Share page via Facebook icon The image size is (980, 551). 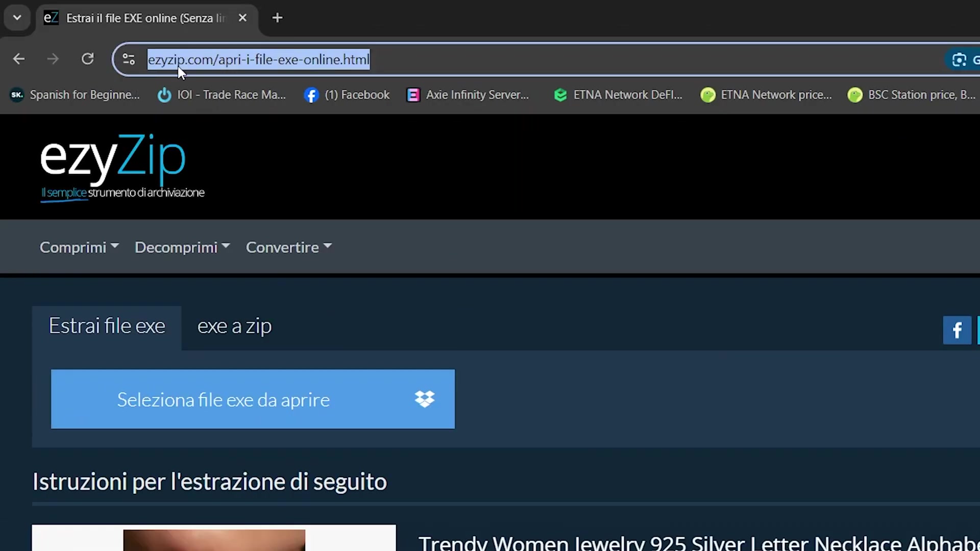[x=957, y=331]
